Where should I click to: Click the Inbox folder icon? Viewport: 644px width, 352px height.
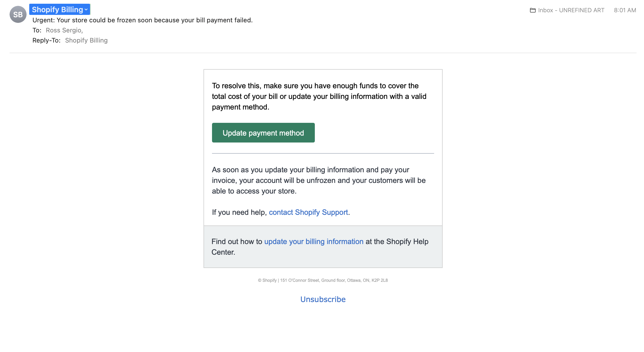tap(532, 10)
